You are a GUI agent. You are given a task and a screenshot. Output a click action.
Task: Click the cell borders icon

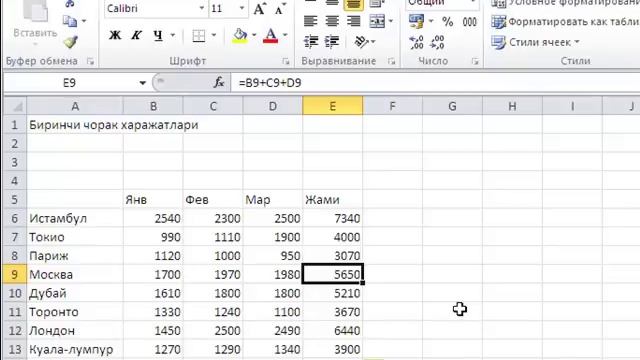click(x=199, y=36)
